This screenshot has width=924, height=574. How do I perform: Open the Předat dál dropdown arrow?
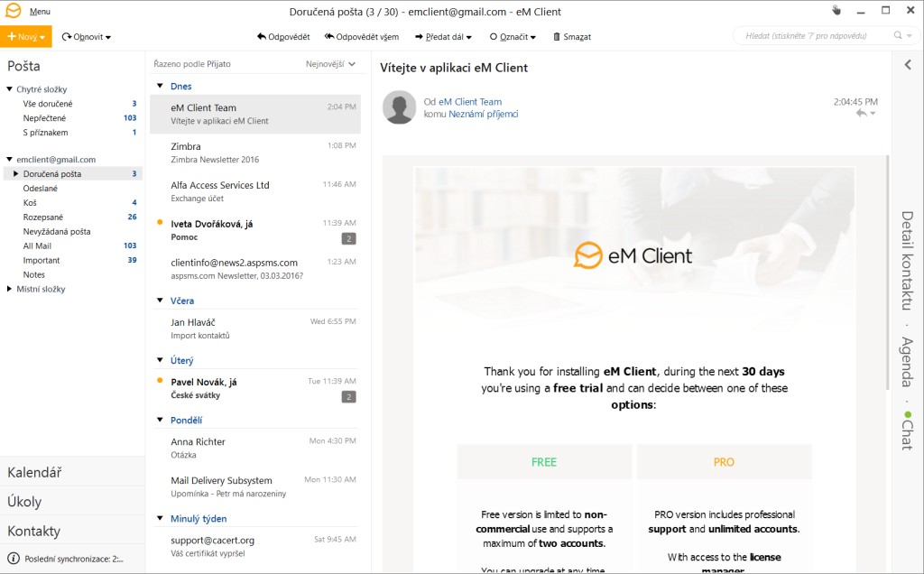pos(469,37)
